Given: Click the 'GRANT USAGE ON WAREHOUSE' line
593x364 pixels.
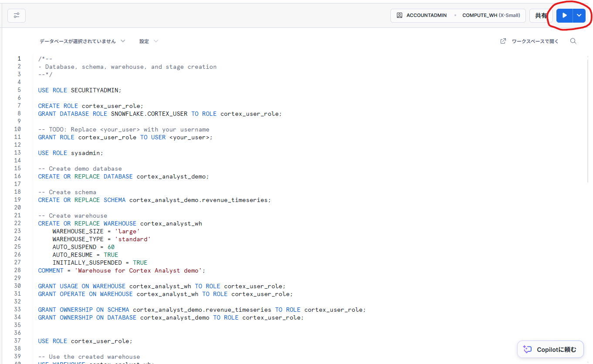Looking at the screenshot, I should click(x=162, y=286).
